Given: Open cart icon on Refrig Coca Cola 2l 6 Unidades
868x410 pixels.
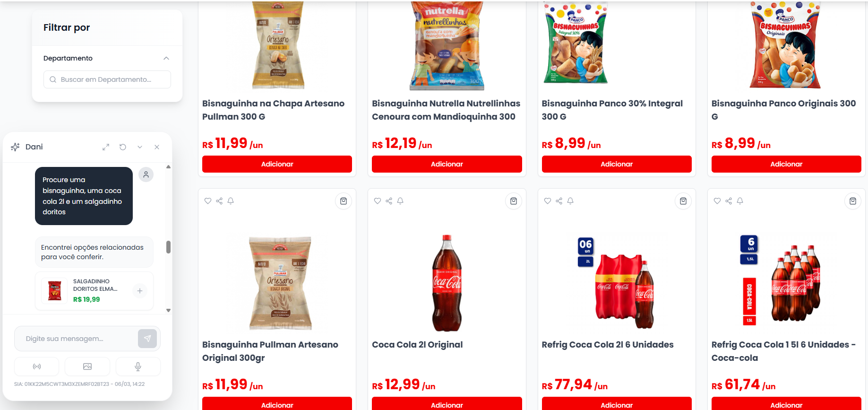Looking at the screenshot, I should (x=683, y=201).
